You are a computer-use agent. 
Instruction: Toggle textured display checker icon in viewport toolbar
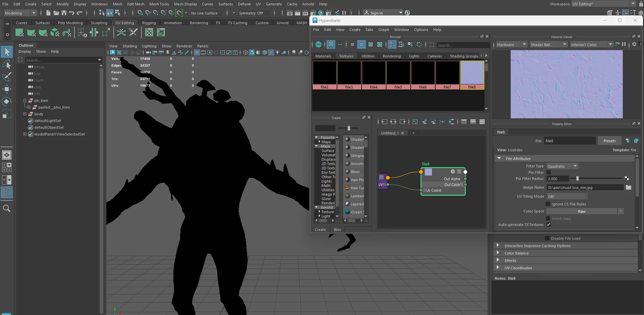point(271,52)
